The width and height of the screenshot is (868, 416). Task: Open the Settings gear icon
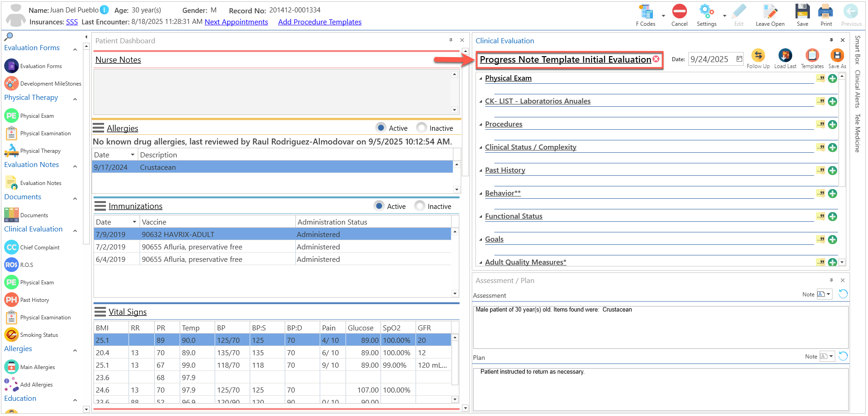tap(706, 12)
